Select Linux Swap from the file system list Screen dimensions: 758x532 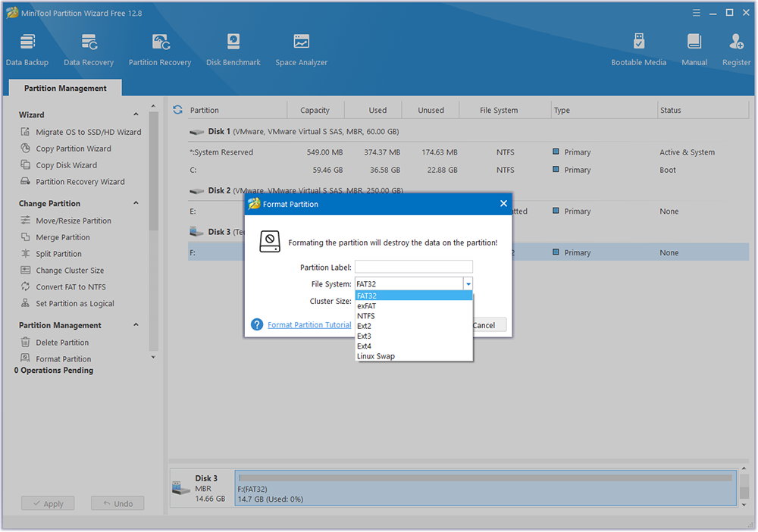pyautogui.click(x=414, y=357)
